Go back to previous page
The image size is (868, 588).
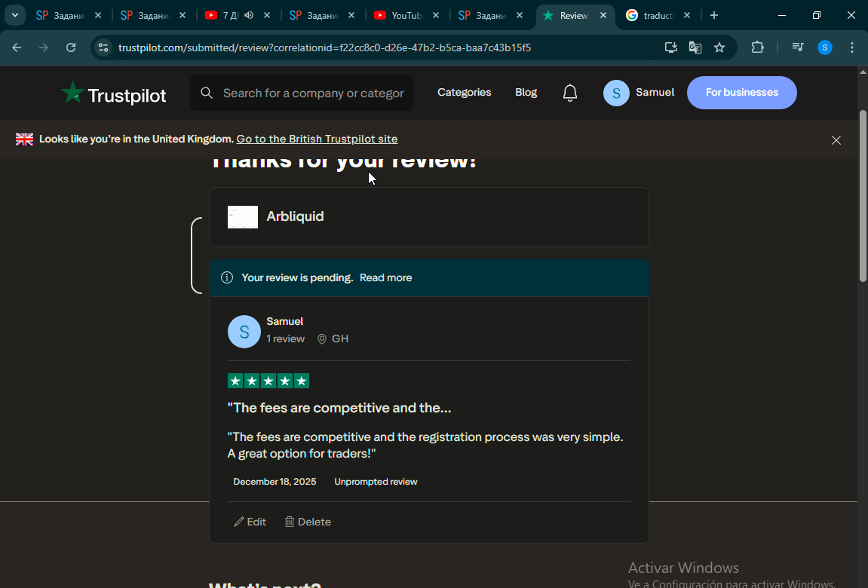coord(17,47)
